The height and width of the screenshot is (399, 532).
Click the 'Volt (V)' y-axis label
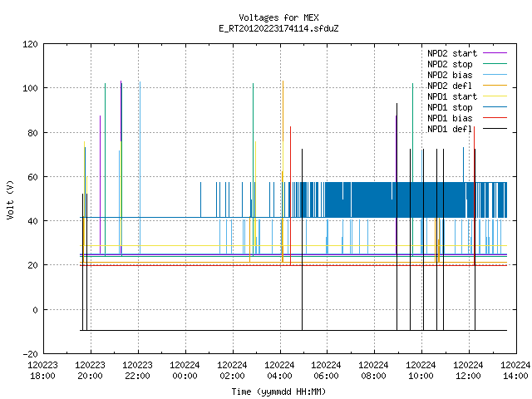11,199
